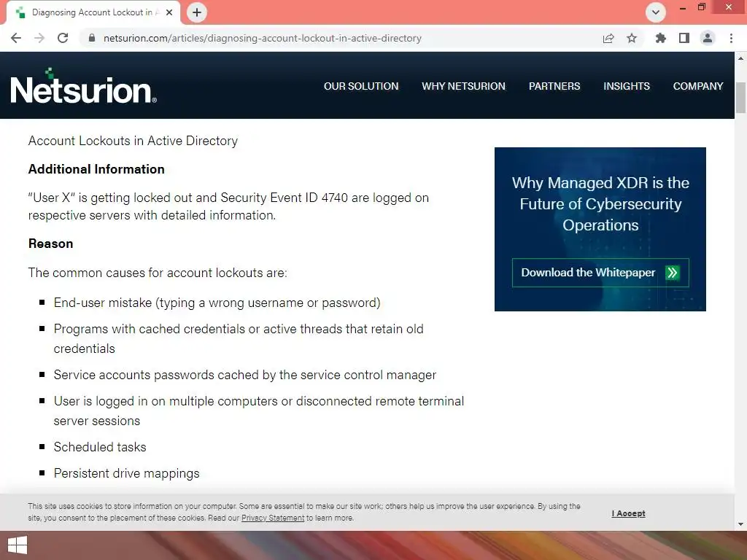Restore down the Chrome window
This screenshot has width=747, height=560.
pos(701,7)
